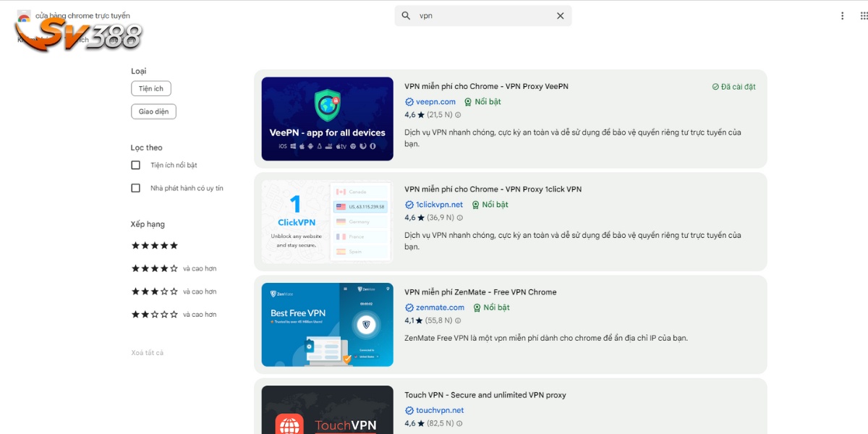Check Nhà phát hành có uy tín checkbox
The image size is (868, 434).
[x=135, y=188]
